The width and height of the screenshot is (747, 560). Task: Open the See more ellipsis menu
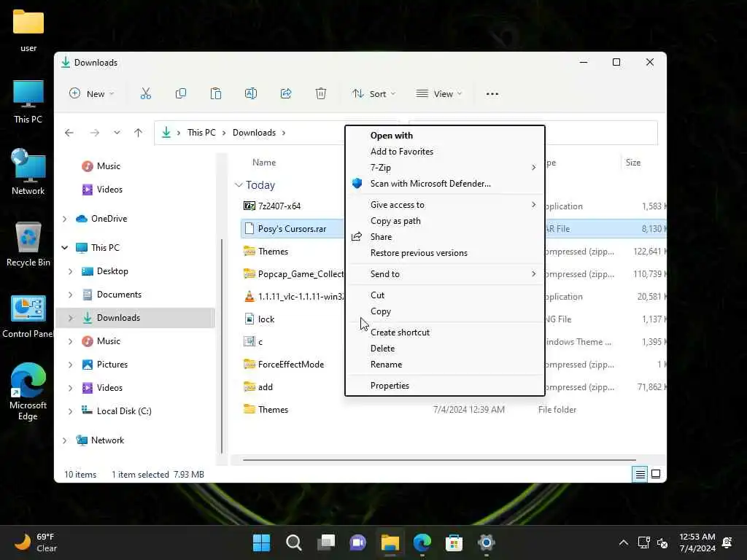(x=492, y=94)
